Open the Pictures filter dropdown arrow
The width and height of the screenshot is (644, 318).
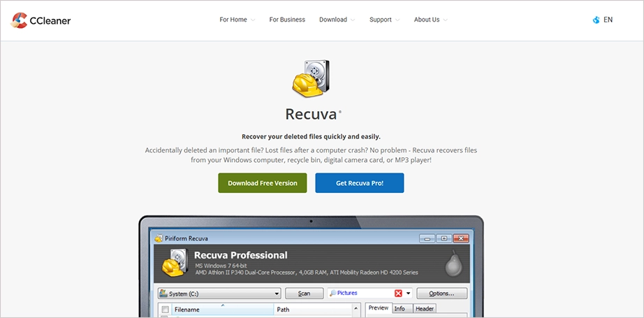408,294
